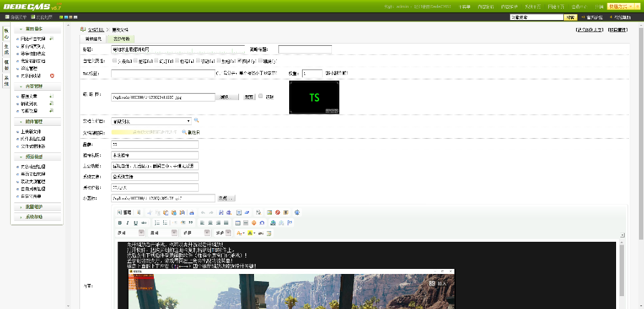Click the Blockquote quotation-mark icon
Image resolution: width=644 pixels, height=309 pixels.
[190, 223]
